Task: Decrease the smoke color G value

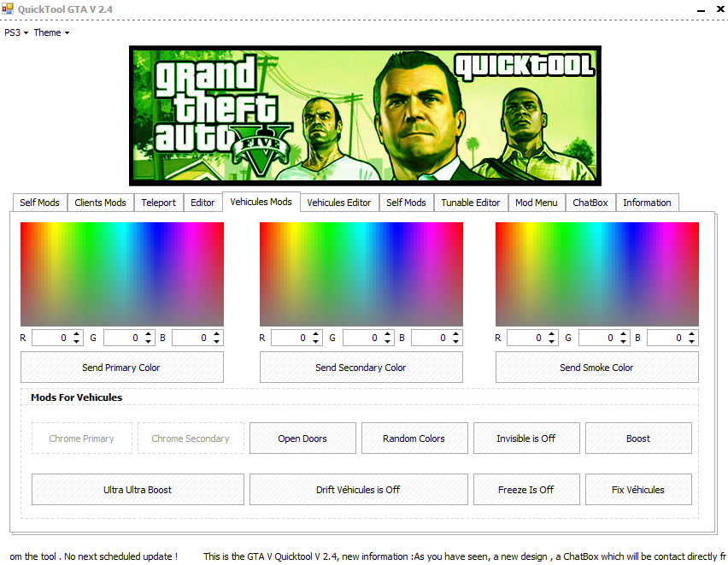Action: (624, 342)
